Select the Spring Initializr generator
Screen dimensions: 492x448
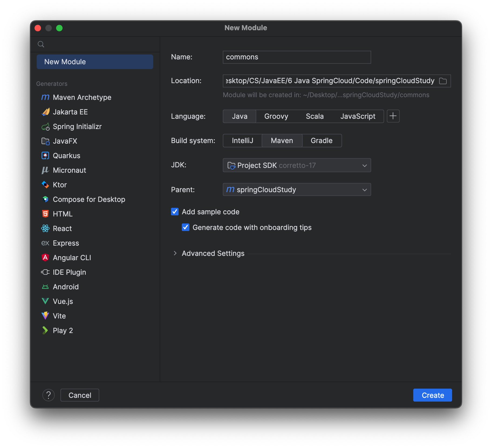[77, 126]
